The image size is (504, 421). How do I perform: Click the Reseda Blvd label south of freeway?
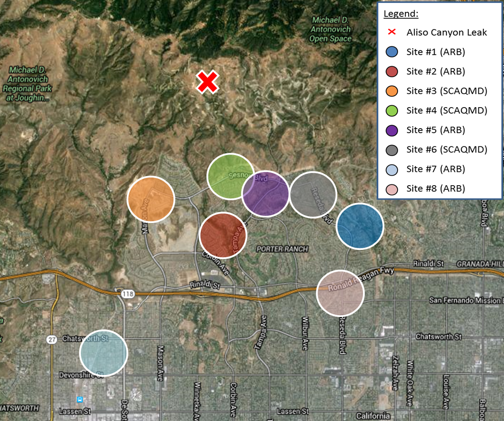[x=342, y=335]
